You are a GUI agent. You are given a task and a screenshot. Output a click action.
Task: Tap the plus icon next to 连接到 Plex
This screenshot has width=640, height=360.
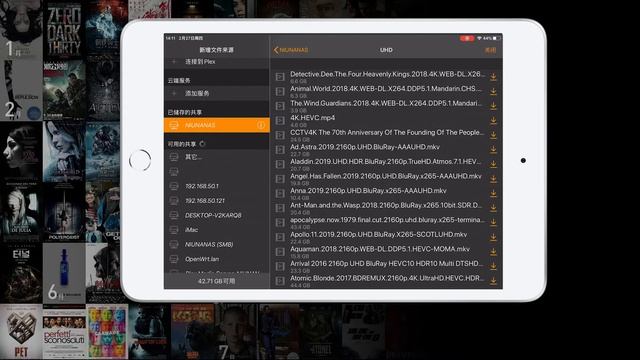[x=174, y=61]
